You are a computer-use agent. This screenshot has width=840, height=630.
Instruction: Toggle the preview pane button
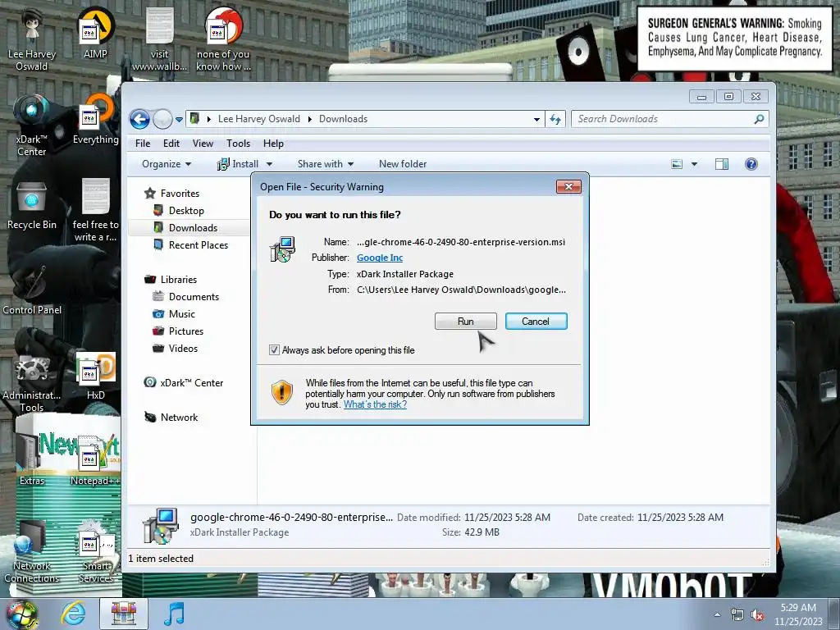[722, 164]
